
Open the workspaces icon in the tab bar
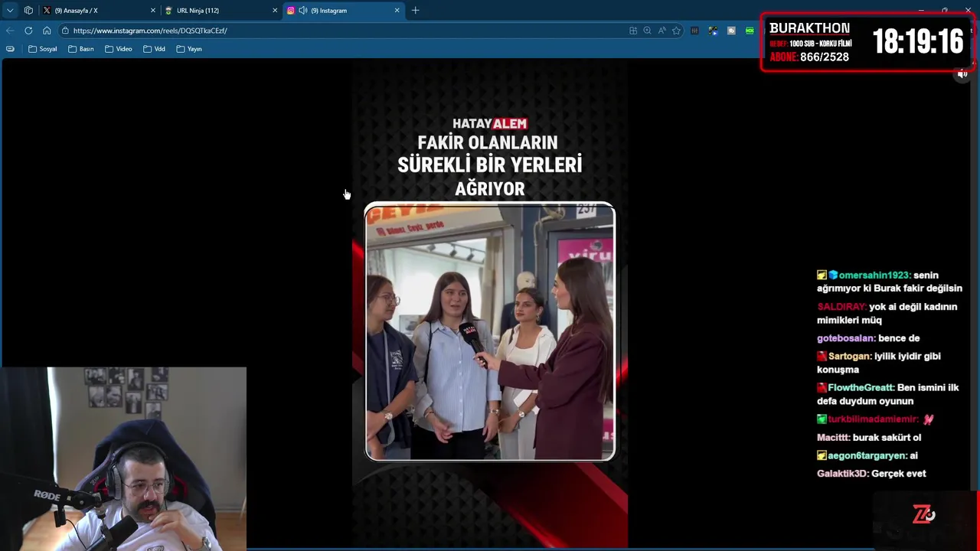[x=28, y=10]
